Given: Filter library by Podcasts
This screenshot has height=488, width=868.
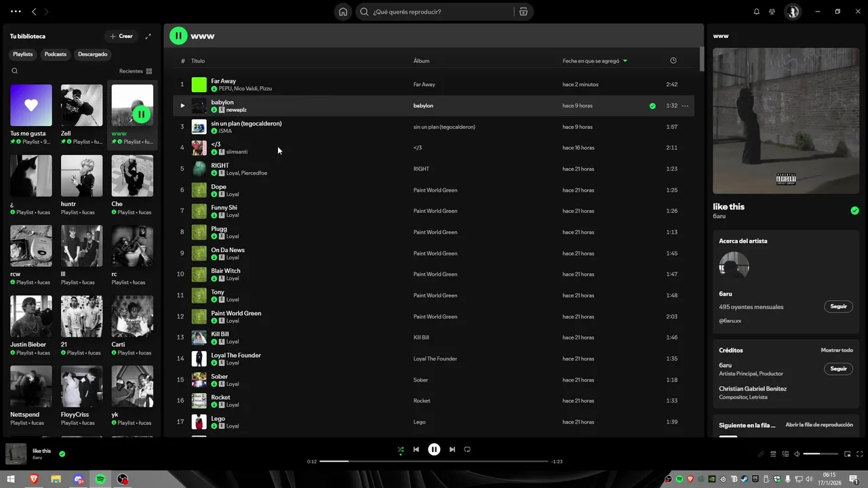Looking at the screenshot, I should coord(56,54).
